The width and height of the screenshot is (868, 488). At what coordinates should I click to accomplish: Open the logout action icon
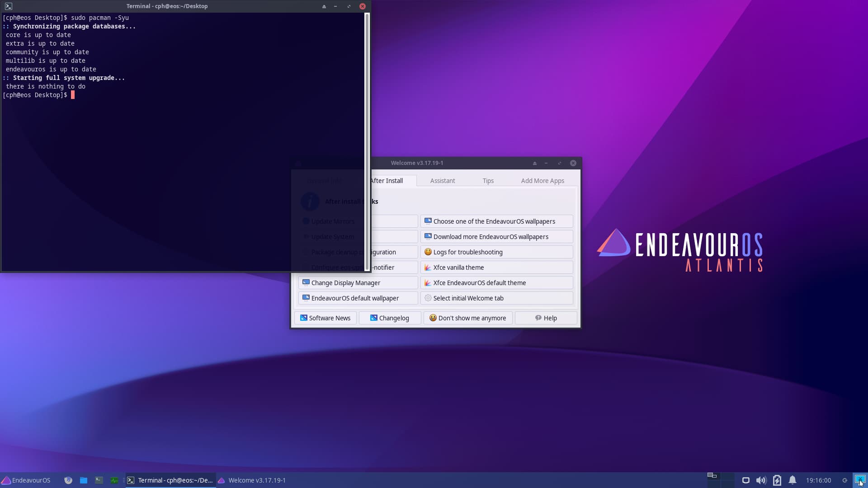click(x=844, y=480)
